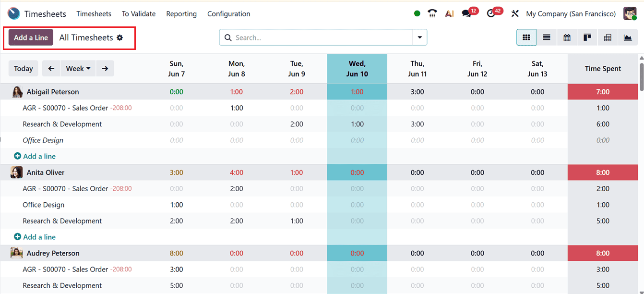Click Anita's 4:00 Monday total
The image size is (644, 294).
(237, 172)
